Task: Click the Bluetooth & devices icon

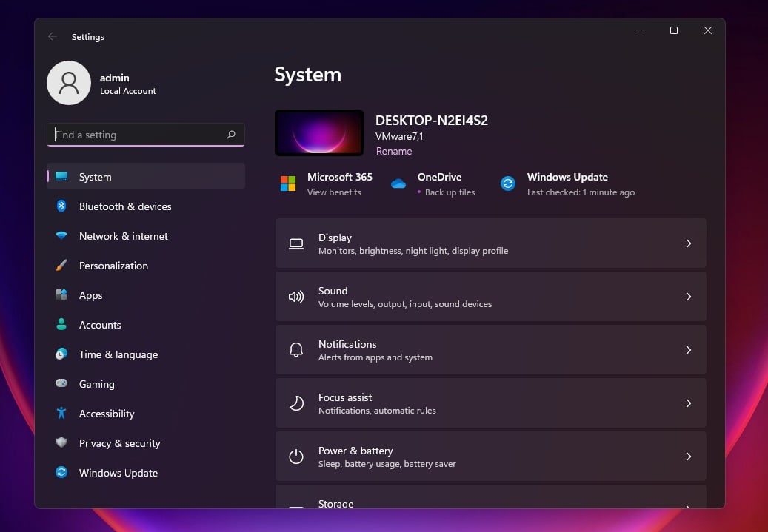Action: click(62, 206)
